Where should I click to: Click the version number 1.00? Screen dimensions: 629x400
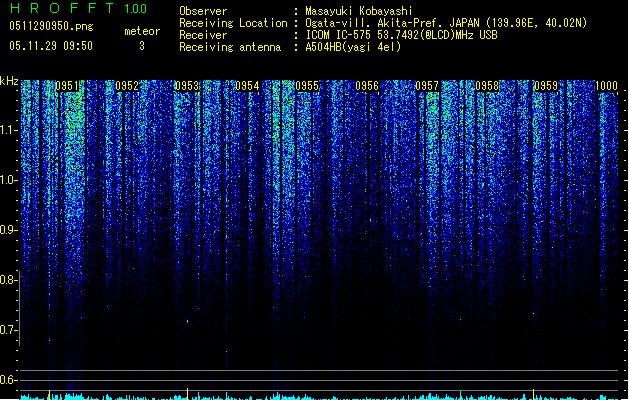coord(136,8)
